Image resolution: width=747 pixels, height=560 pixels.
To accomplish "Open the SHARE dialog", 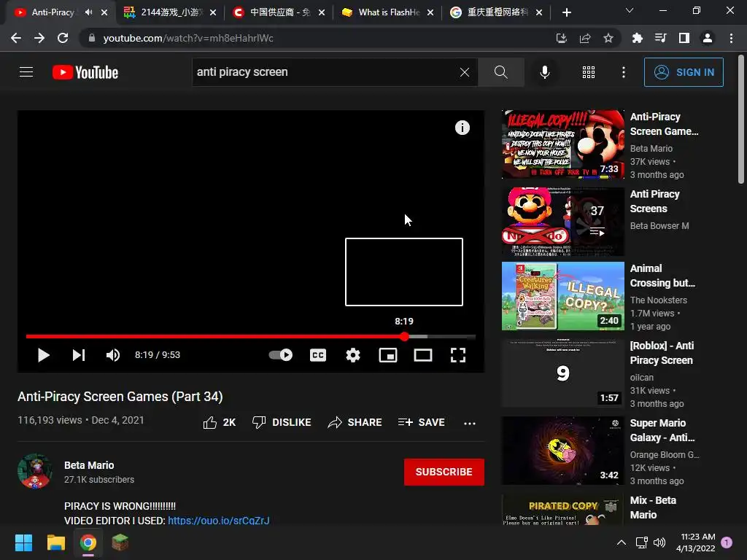I will (355, 422).
